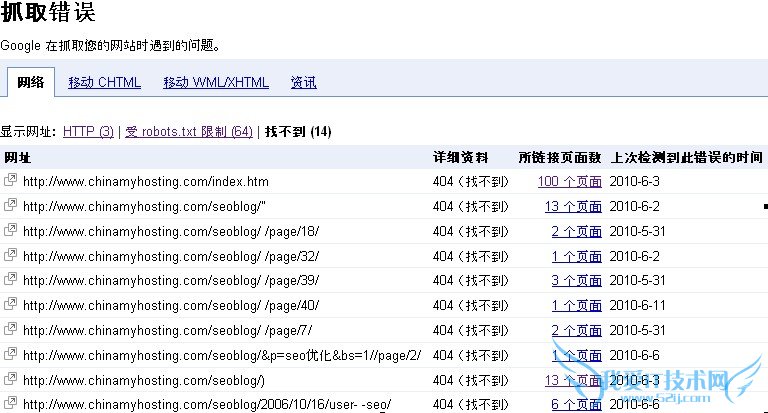Click the URL ending in user- -seo/
The width and height of the screenshot is (768, 413).
(x=207, y=405)
